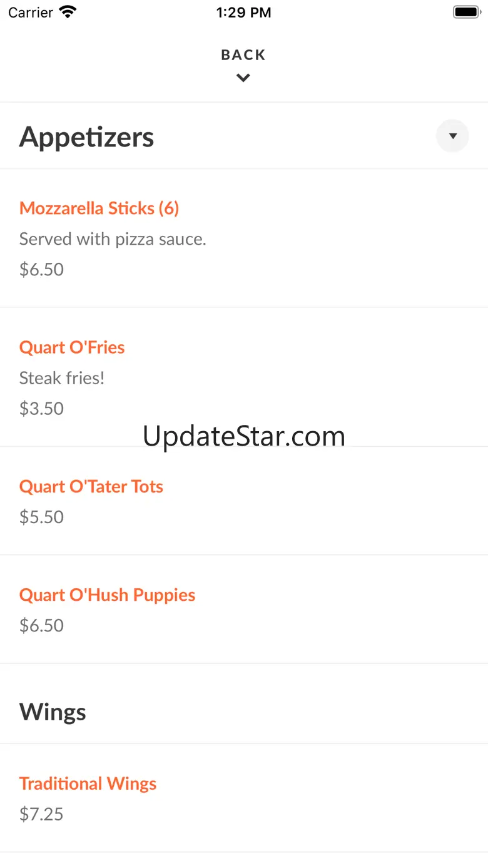The image size is (488, 868).
Task: Tap the Wi-Fi icon in status bar
Action: 67,12
